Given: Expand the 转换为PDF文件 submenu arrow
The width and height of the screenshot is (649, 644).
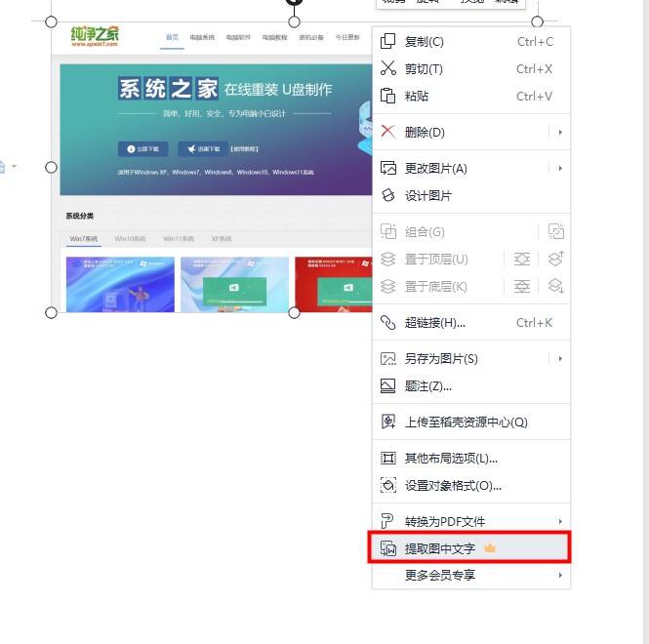Looking at the screenshot, I should pyautogui.click(x=560, y=521).
